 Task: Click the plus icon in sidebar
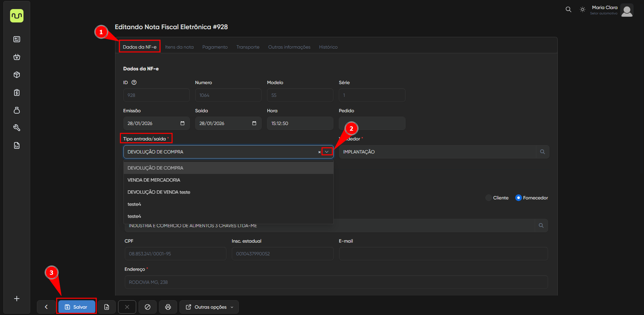pos(17,299)
